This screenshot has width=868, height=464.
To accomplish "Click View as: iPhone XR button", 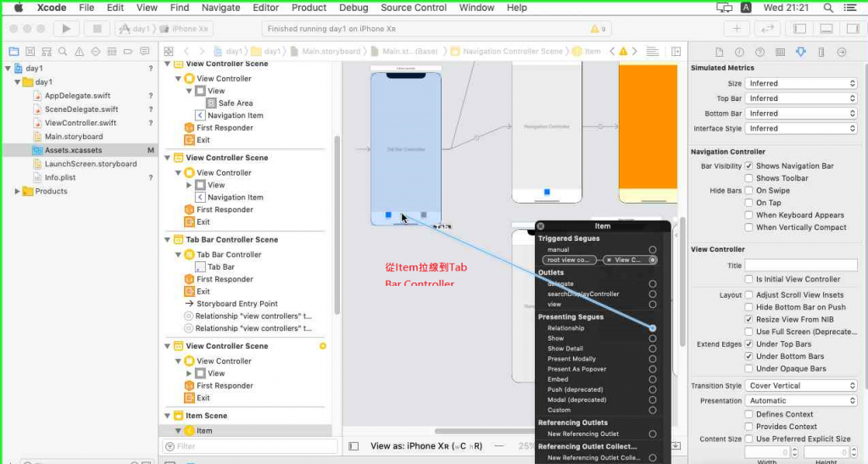I will pos(426,445).
